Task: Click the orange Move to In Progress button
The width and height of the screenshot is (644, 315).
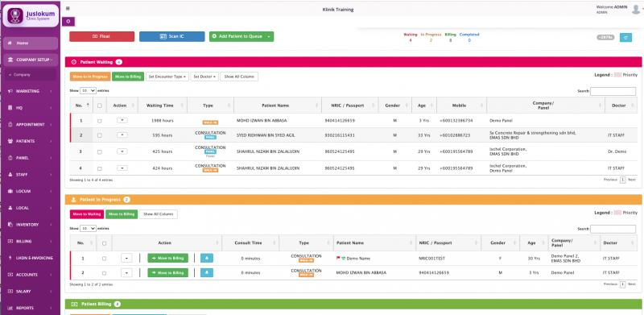Action: 90,77
